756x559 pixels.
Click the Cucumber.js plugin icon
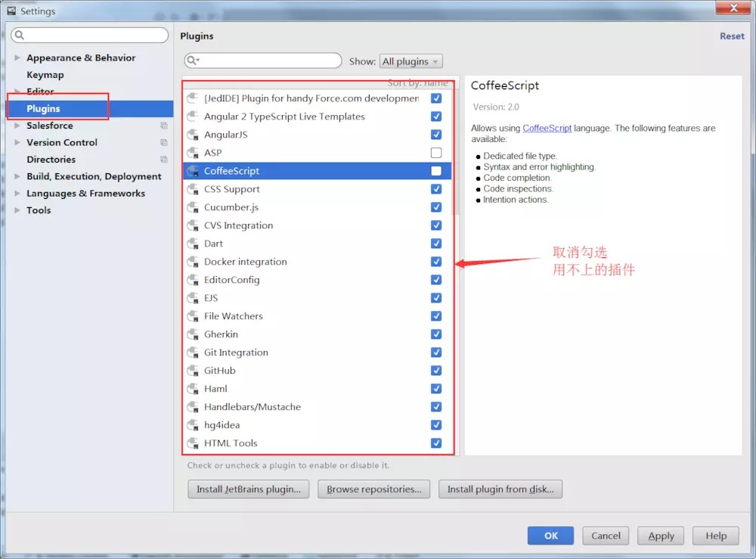[x=193, y=207]
